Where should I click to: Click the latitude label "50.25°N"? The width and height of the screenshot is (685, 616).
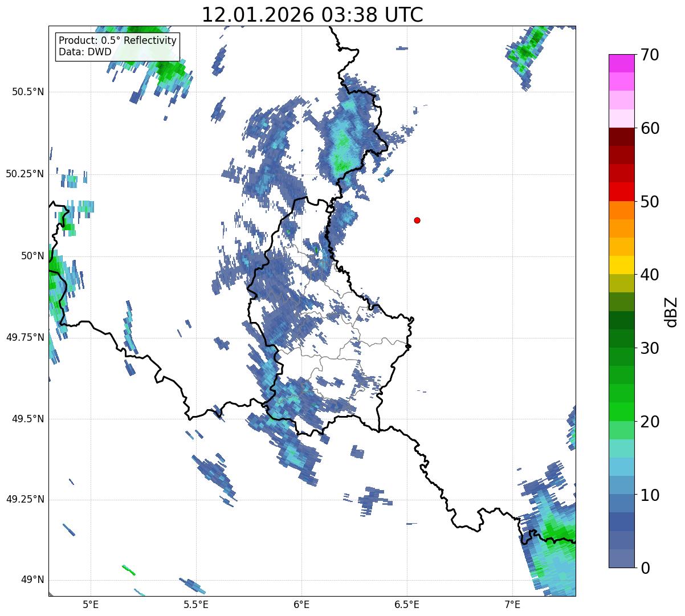pyautogui.click(x=25, y=174)
